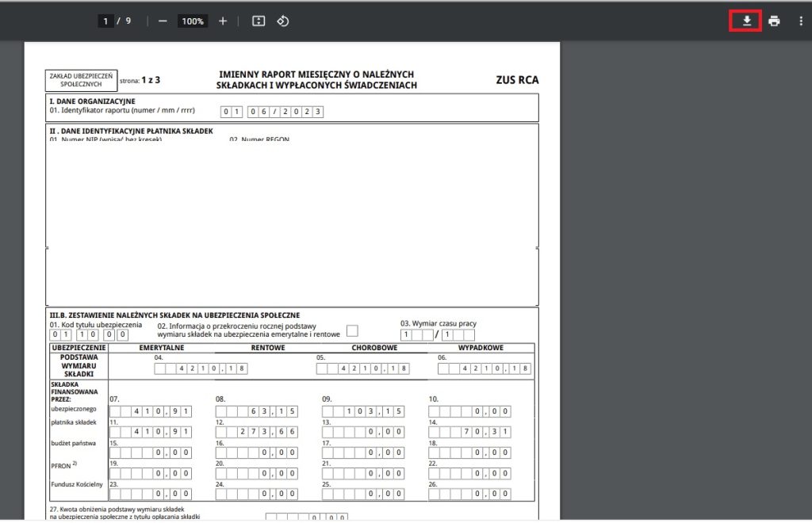Screen dimensions: 812x523
Task: Click field 09 showing 103,15
Action: (362, 411)
